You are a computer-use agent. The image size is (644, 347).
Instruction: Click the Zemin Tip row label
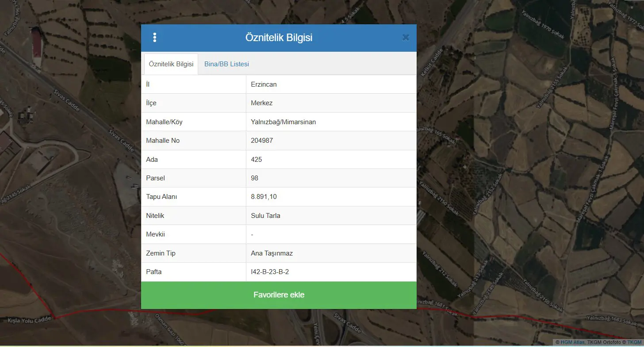161,253
